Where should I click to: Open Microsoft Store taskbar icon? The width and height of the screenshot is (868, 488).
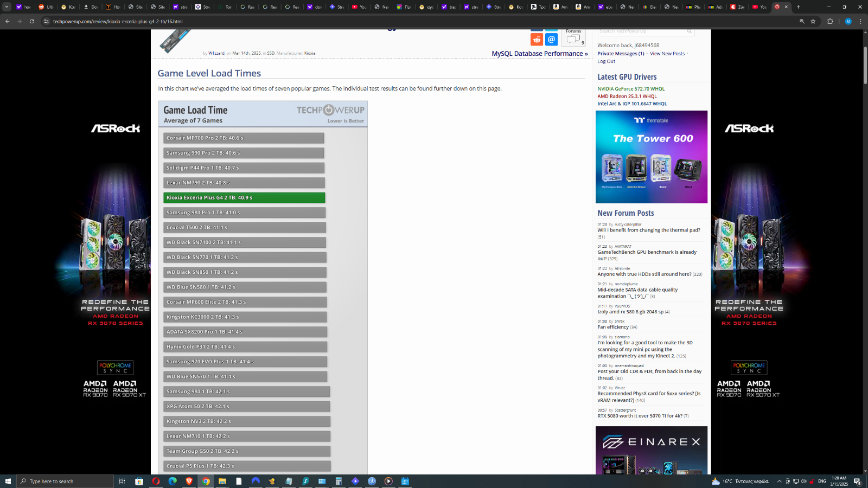pyautogui.click(x=139, y=481)
